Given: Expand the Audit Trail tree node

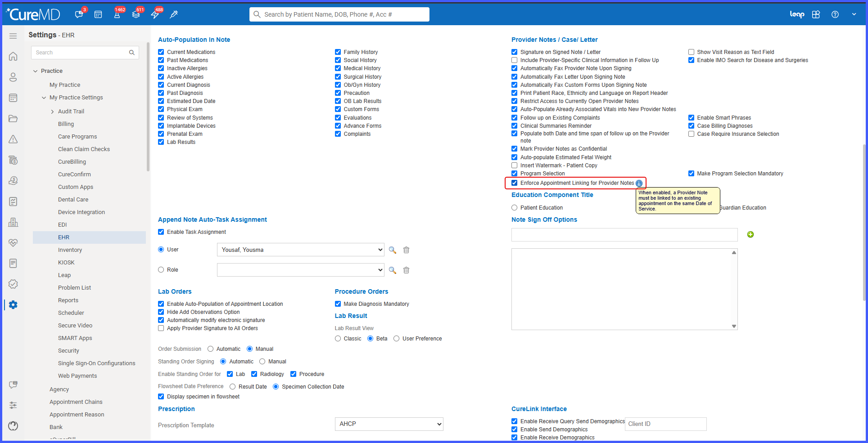Looking at the screenshot, I should [x=52, y=112].
